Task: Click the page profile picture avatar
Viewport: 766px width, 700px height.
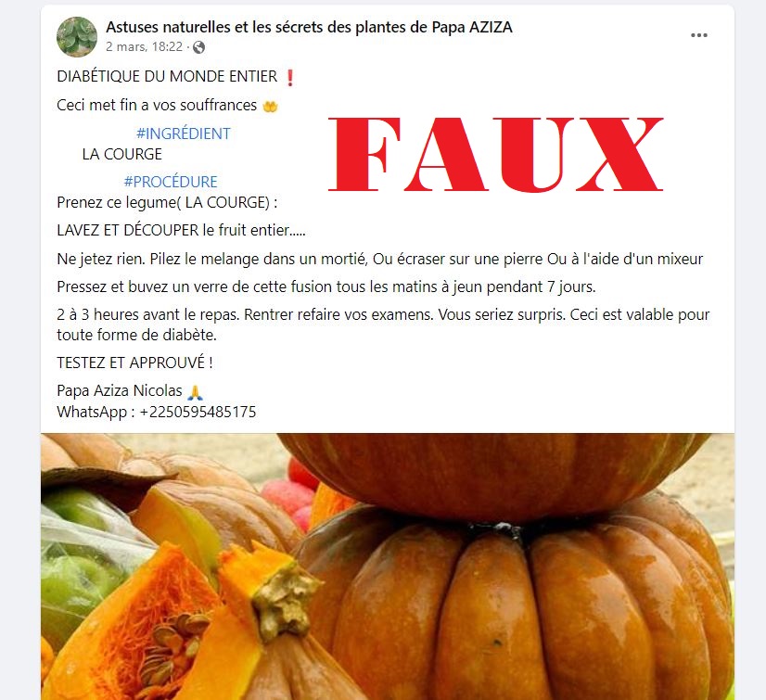Action: [77, 37]
